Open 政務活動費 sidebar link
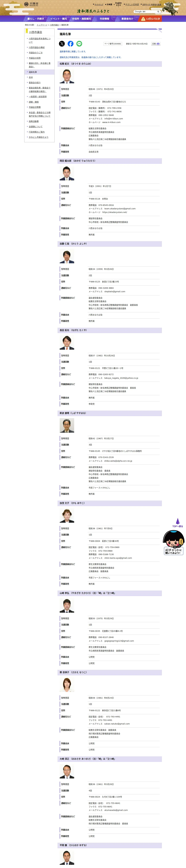 [33, 121]
